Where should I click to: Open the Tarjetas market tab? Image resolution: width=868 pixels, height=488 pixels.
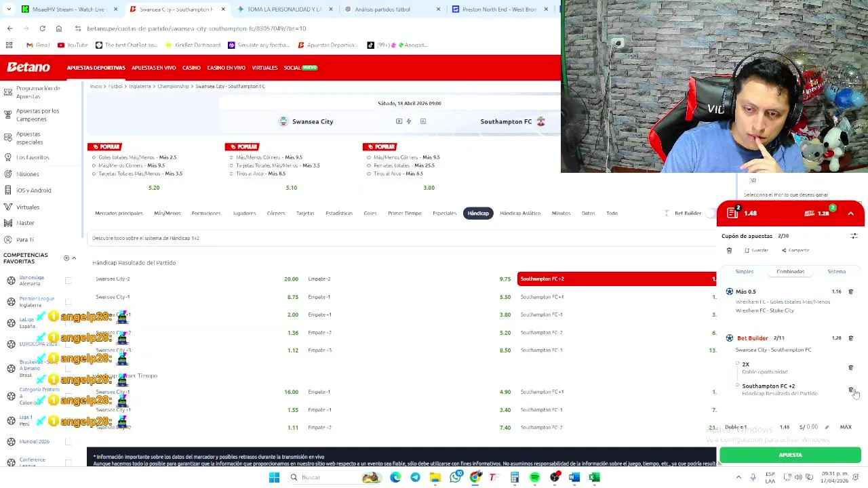[x=305, y=213]
